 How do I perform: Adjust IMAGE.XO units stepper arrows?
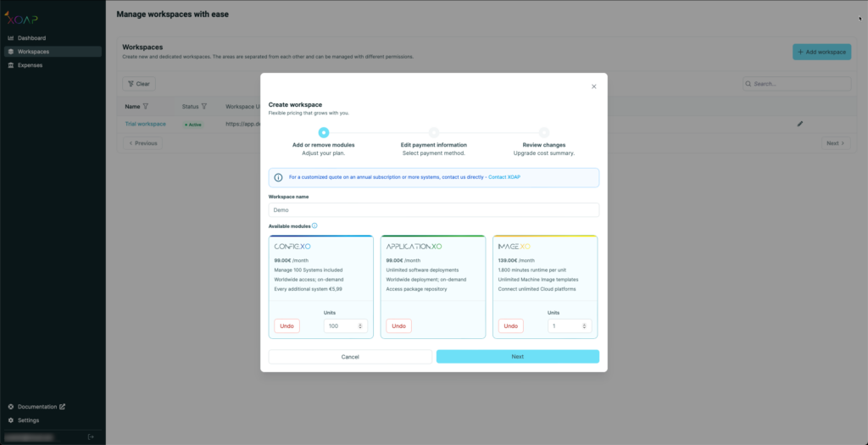click(x=585, y=326)
